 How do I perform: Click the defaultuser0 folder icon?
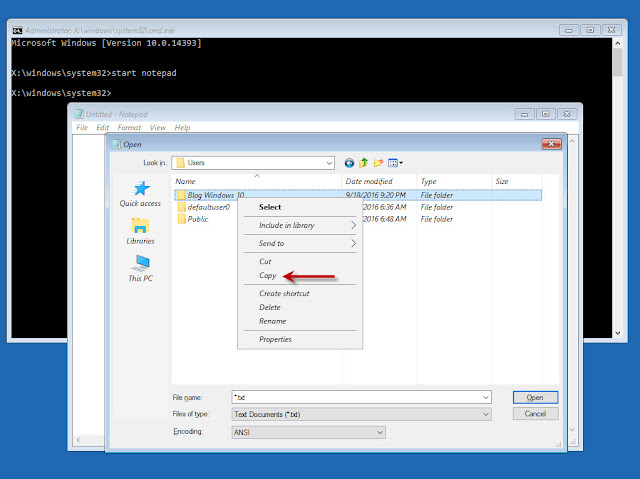(x=181, y=207)
